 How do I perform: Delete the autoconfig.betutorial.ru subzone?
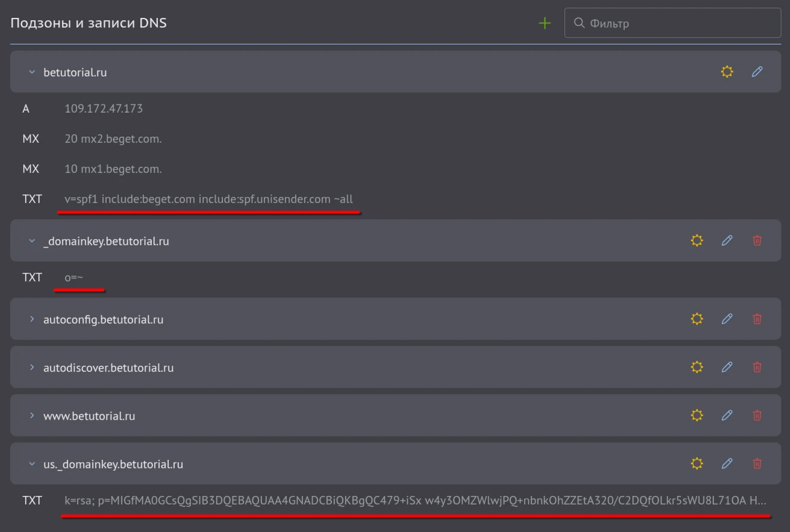point(757,319)
